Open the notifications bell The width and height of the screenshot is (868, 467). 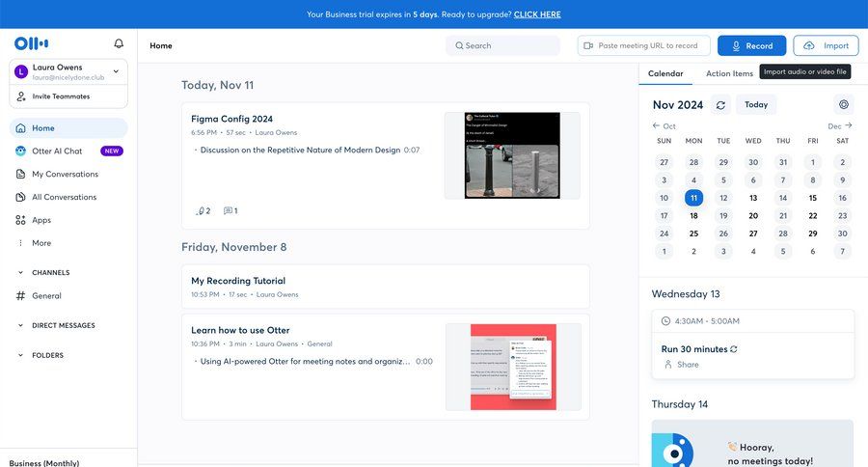click(x=119, y=43)
